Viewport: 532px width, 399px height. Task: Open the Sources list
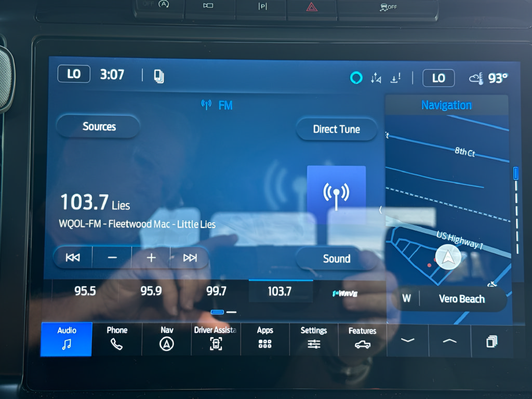pyautogui.click(x=98, y=127)
